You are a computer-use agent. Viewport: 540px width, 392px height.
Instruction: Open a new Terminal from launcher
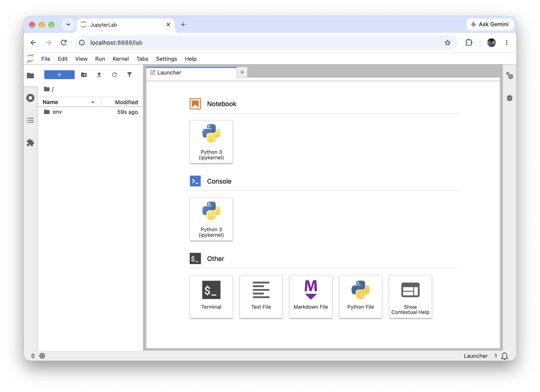pyautogui.click(x=211, y=297)
